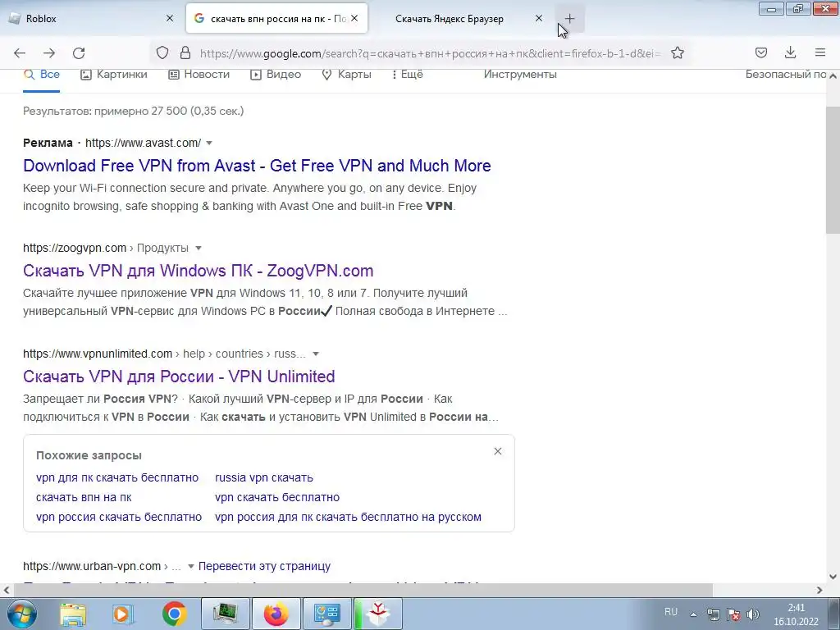Close the Roblox tab
Image resolution: width=840 pixels, height=630 pixels.
coord(170,18)
